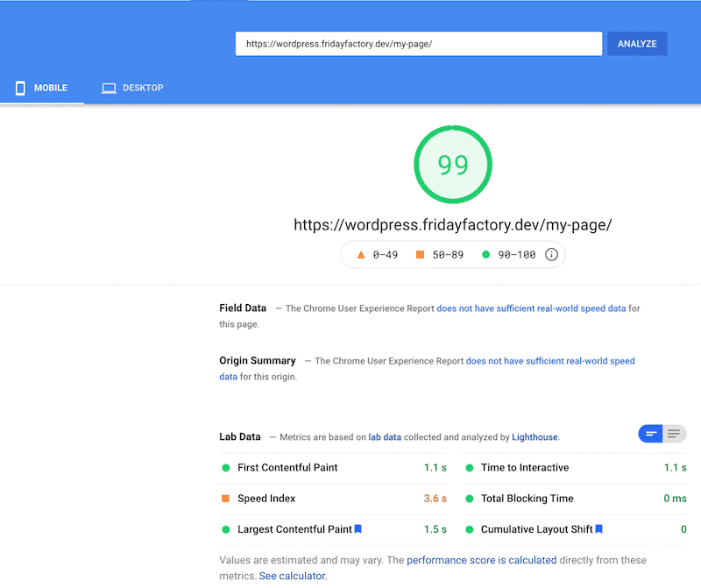Open the lab data link
This screenshot has width=701, height=588.
385,437
